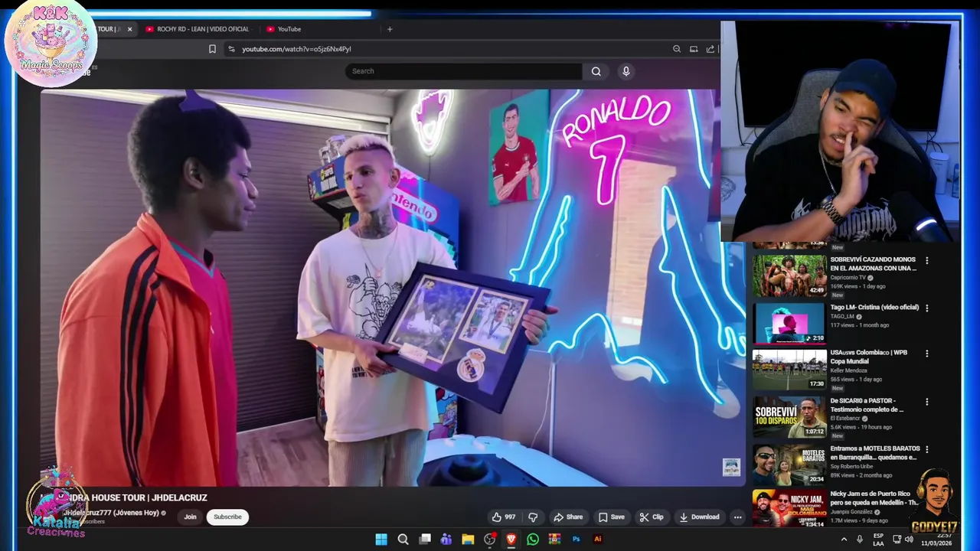This screenshot has height=551, width=980.
Task: Open options for 'USAvs Colombia' video
Action: pyautogui.click(x=927, y=354)
